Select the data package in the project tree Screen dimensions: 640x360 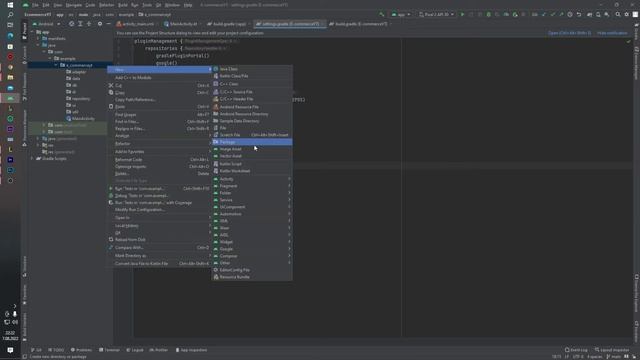(x=73, y=78)
